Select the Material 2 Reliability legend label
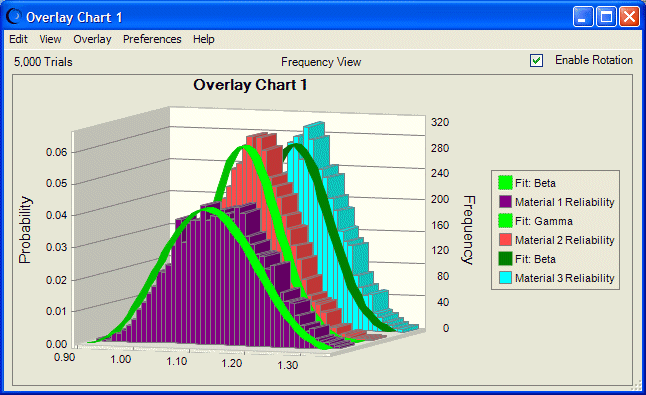Screen dimensions: 646x395 pos(564,240)
